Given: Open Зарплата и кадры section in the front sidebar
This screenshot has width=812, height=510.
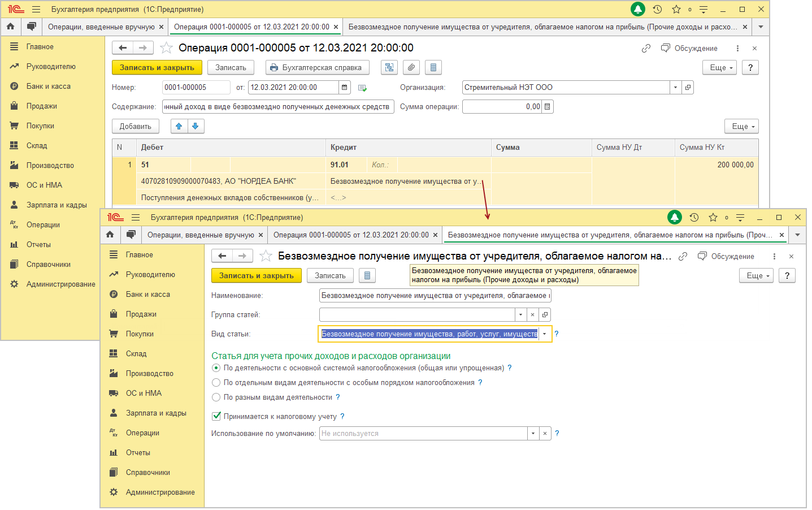Looking at the screenshot, I should tap(156, 413).
